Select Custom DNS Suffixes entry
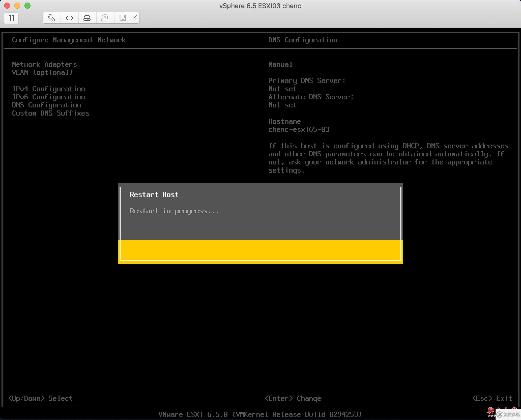The image size is (521, 420). pyautogui.click(x=50, y=113)
